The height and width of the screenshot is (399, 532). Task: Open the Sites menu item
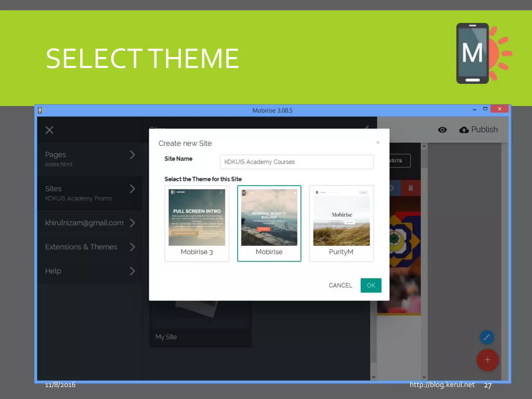(x=90, y=193)
